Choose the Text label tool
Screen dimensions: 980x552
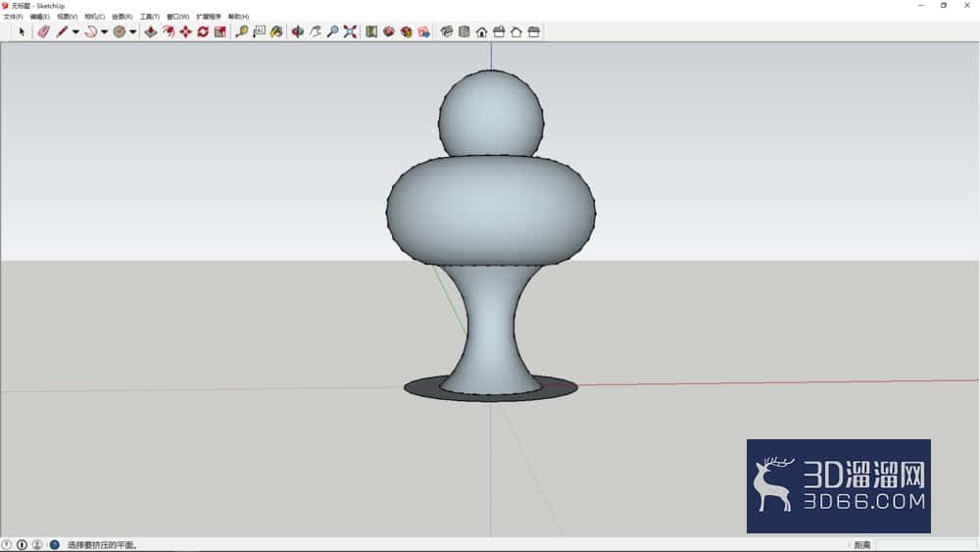point(259,32)
